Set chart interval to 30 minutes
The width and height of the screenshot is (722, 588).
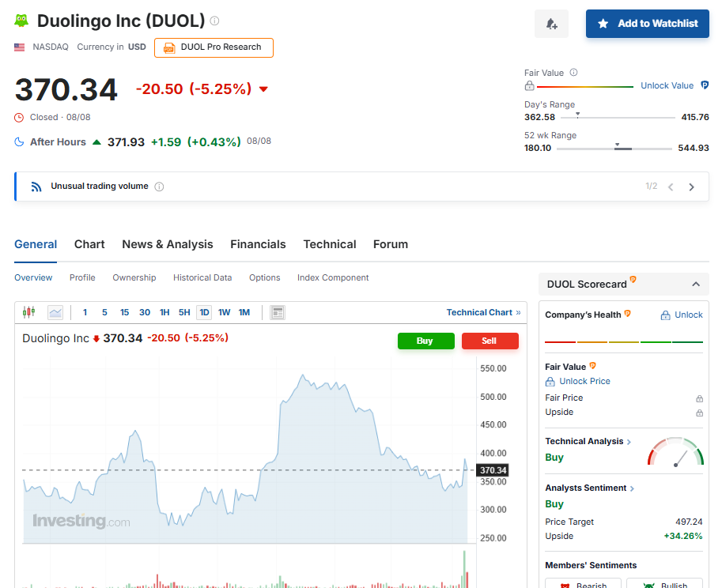click(145, 312)
